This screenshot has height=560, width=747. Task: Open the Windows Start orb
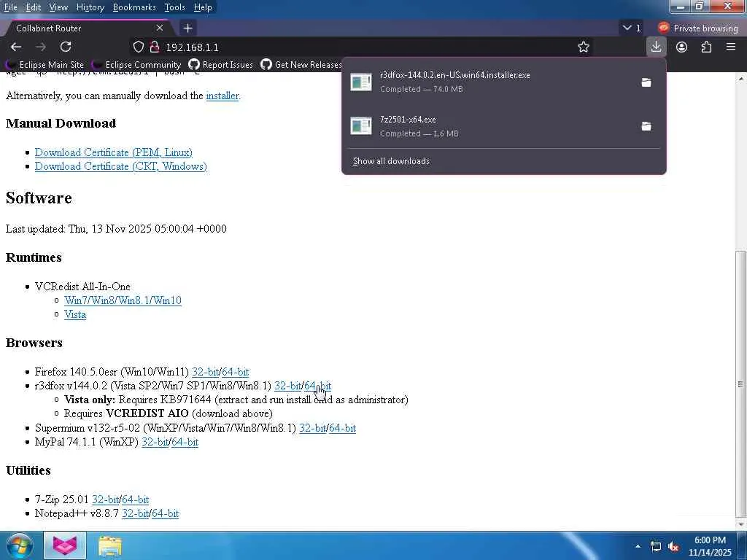coord(19,545)
